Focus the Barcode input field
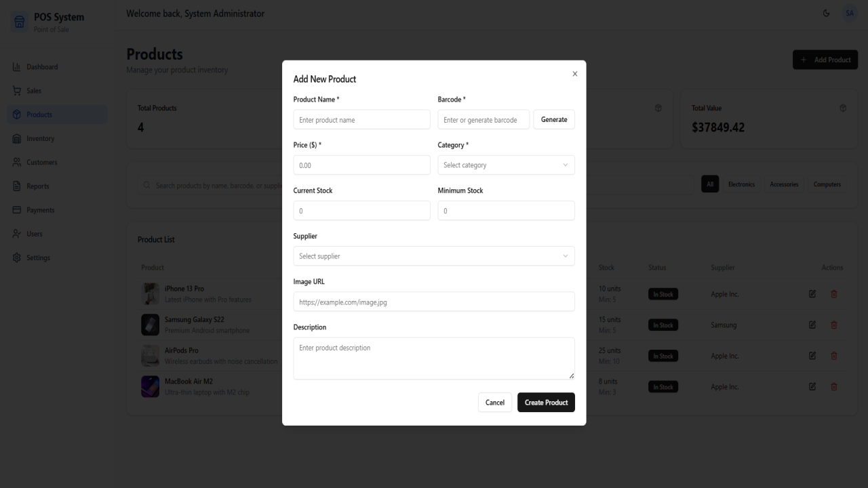The image size is (868, 488). click(484, 120)
